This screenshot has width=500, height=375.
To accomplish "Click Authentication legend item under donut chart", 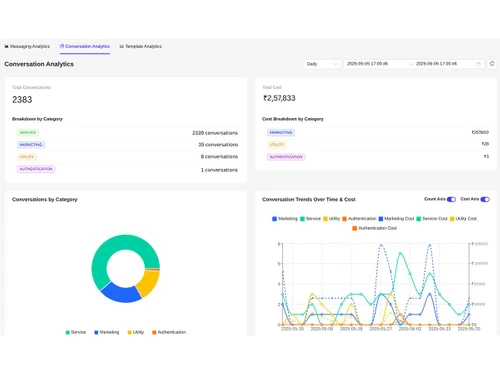I will pyautogui.click(x=169, y=332).
